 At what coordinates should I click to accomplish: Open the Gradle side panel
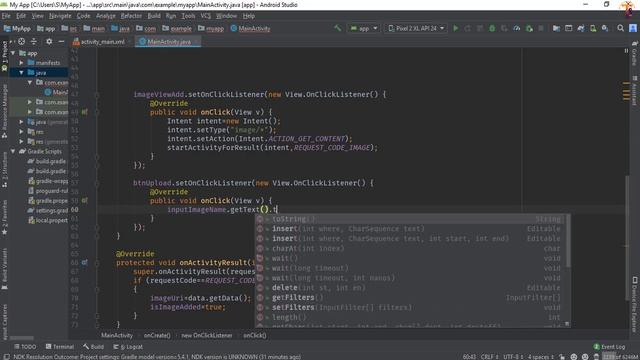click(x=634, y=53)
